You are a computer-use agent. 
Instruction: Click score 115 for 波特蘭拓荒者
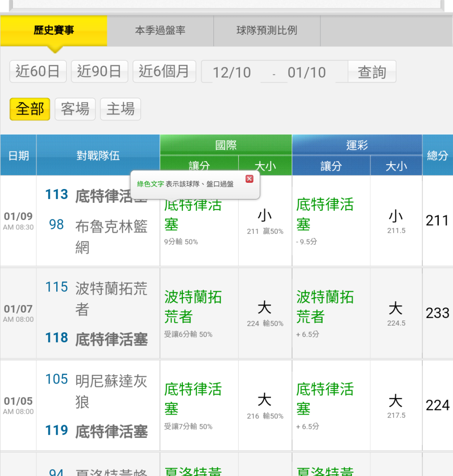click(57, 287)
